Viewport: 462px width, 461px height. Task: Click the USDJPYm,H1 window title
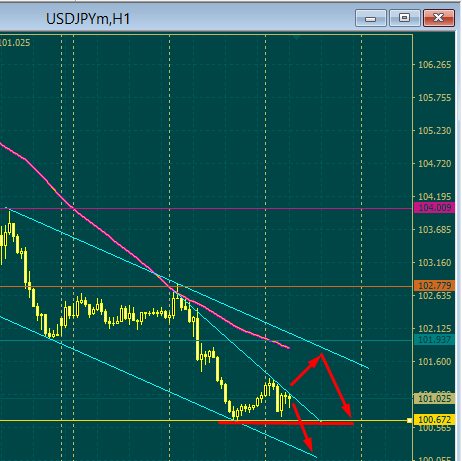[x=88, y=19]
